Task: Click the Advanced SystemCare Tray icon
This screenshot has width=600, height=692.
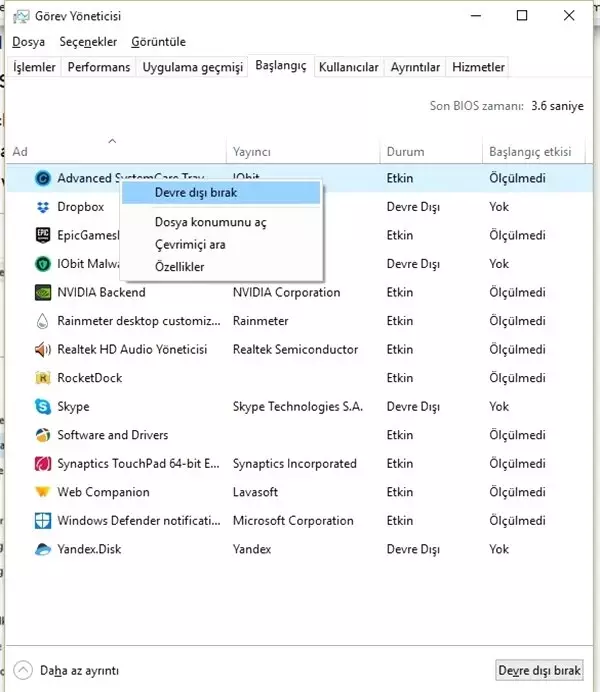Action: pos(43,178)
